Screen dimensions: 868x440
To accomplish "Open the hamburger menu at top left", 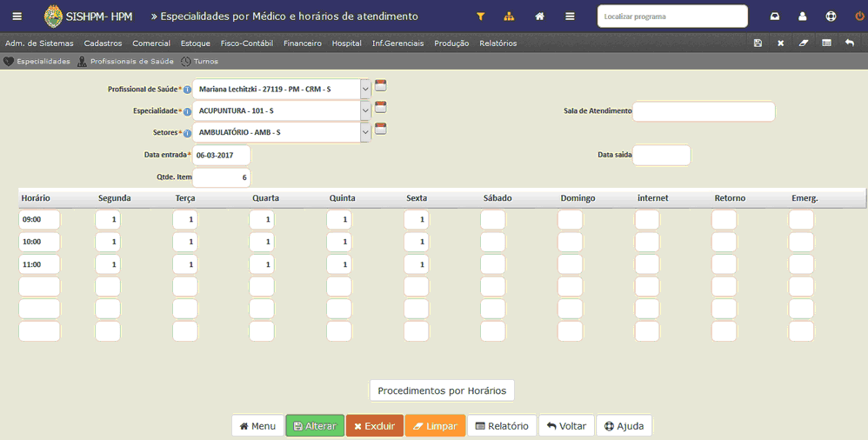I will [17, 16].
